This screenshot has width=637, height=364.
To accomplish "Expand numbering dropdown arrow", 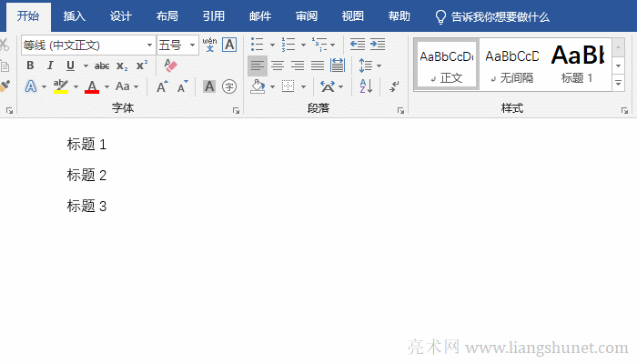I will pos(303,45).
